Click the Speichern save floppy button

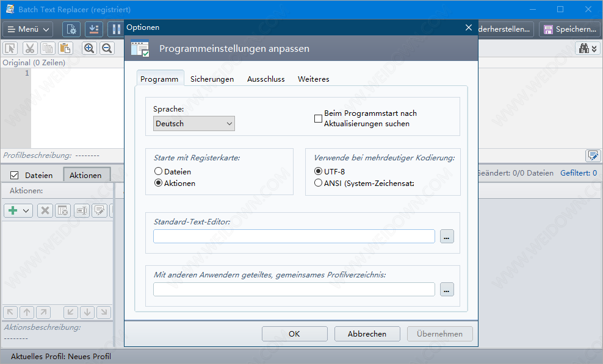point(570,29)
